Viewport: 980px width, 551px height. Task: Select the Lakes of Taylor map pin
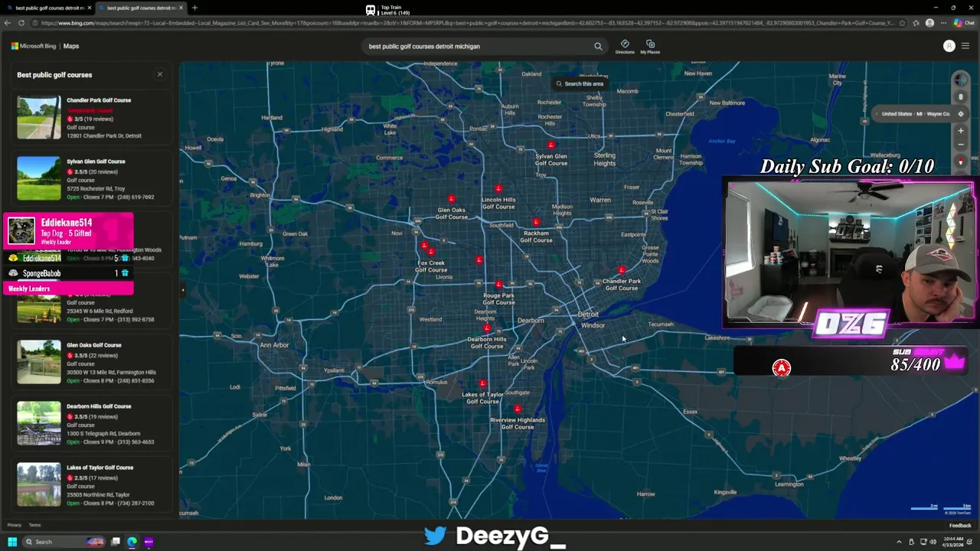[x=482, y=383]
